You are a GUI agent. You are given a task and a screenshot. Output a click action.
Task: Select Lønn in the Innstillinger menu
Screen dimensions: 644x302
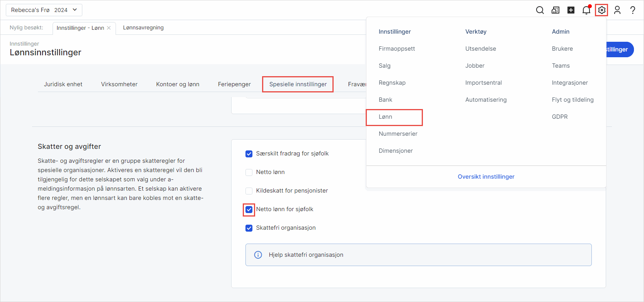click(385, 117)
